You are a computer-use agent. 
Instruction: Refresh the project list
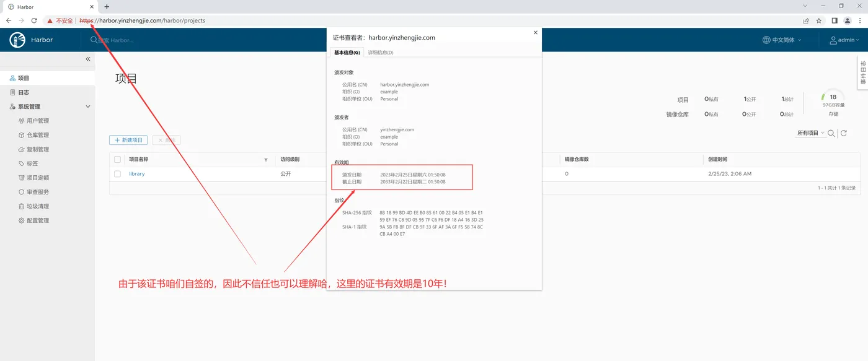click(844, 133)
